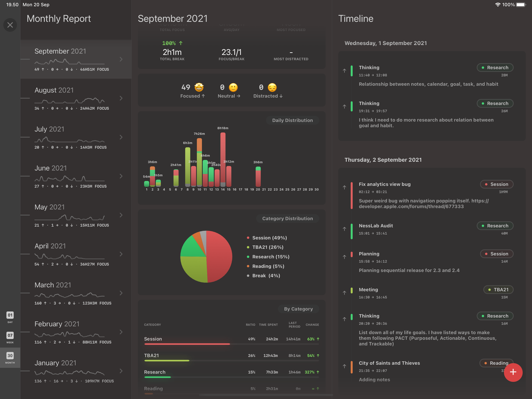Switch to the Day view tab
This screenshot has height=399, width=532.
coord(10,317)
